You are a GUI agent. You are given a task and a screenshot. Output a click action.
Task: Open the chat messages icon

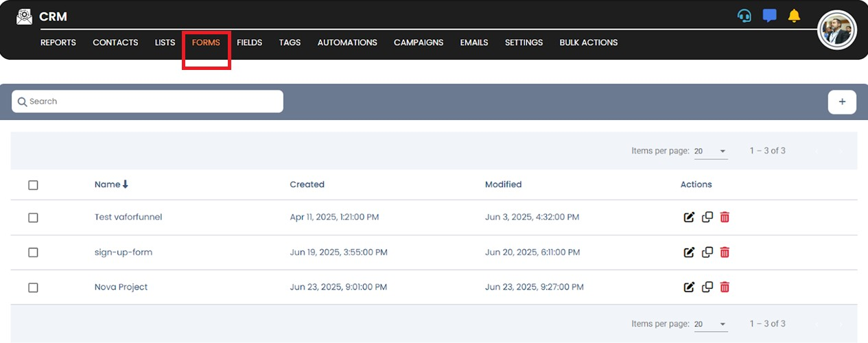pyautogui.click(x=769, y=16)
